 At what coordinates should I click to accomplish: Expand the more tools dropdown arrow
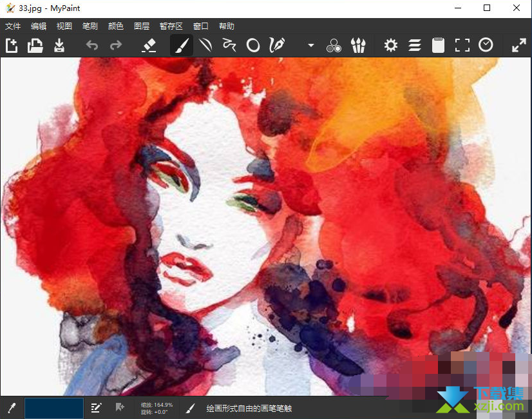point(311,45)
